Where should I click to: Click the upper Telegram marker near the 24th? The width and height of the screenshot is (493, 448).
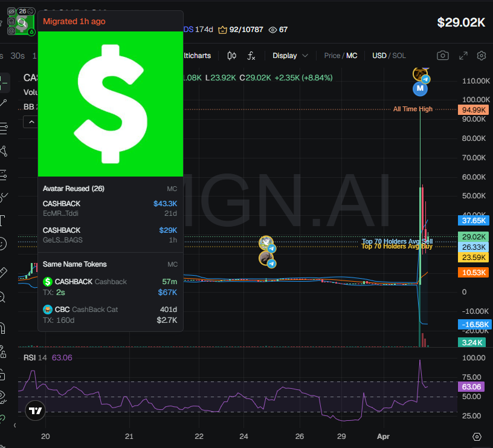266,244
